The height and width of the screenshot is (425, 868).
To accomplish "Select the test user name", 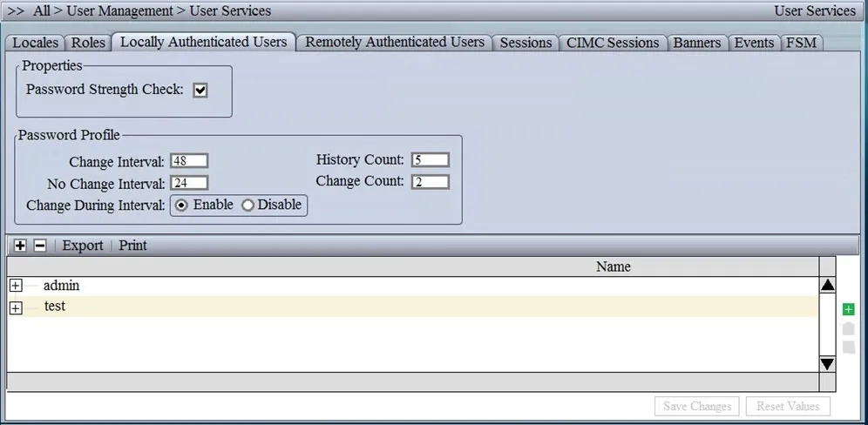I will 55,306.
